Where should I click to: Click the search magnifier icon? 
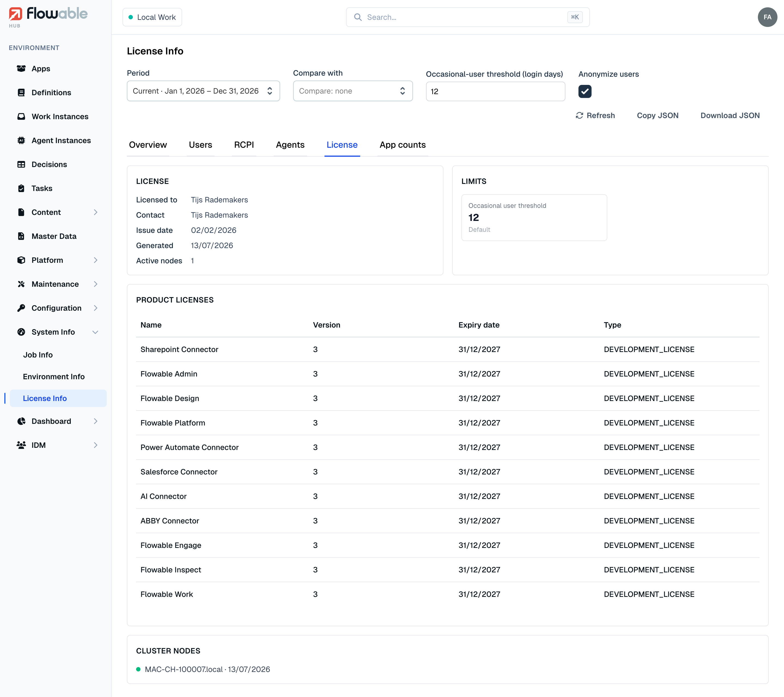click(357, 17)
